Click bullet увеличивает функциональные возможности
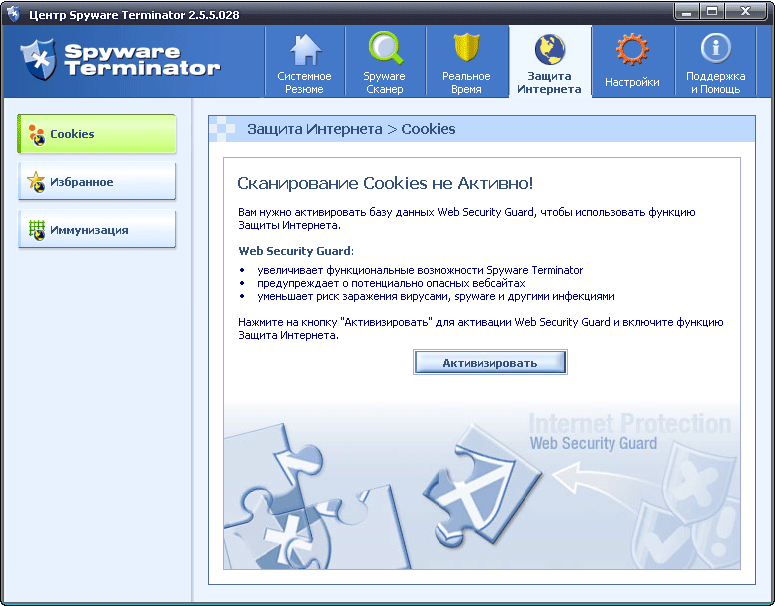The width and height of the screenshot is (775, 606). point(420,270)
